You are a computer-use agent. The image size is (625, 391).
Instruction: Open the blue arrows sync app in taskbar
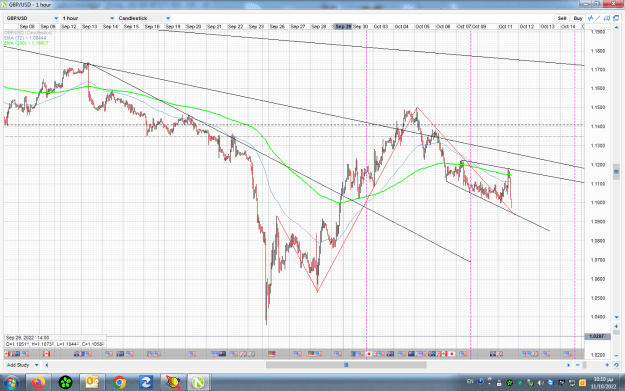[x=146, y=383]
